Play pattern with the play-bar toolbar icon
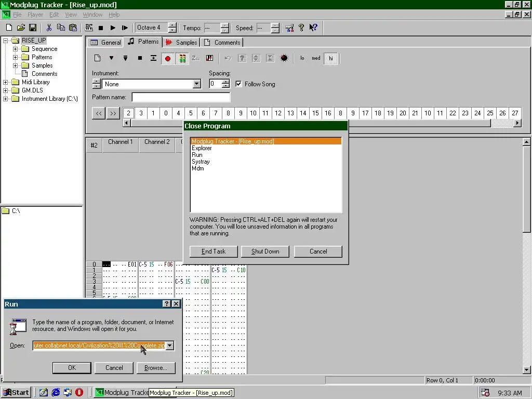The image size is (532, 399). 125,28
